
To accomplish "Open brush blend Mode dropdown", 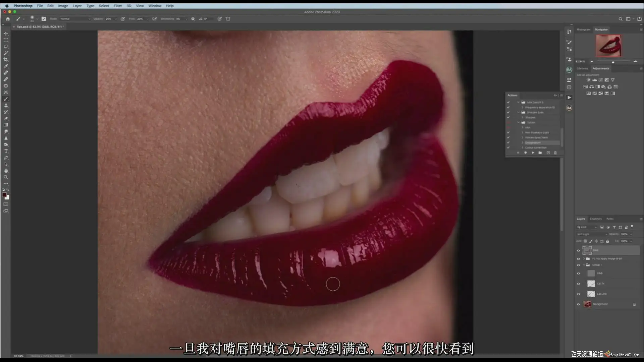I will (x=75, y=19).
